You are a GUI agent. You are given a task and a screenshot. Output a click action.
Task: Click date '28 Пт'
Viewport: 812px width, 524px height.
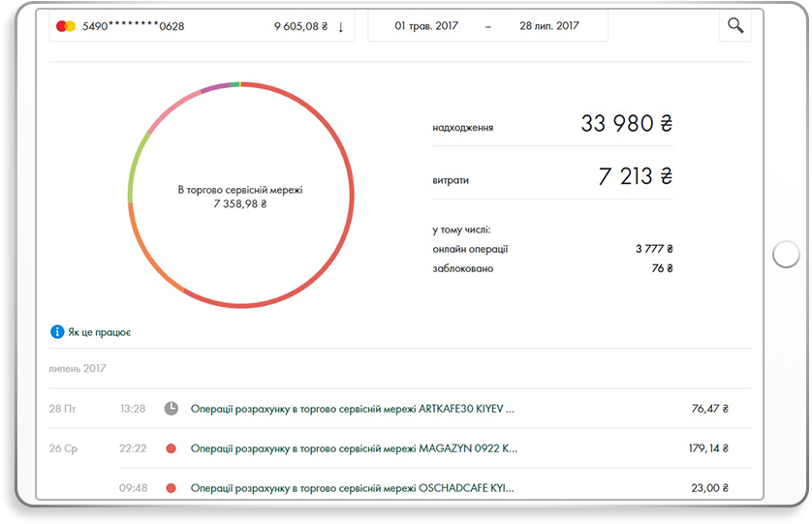62,409
